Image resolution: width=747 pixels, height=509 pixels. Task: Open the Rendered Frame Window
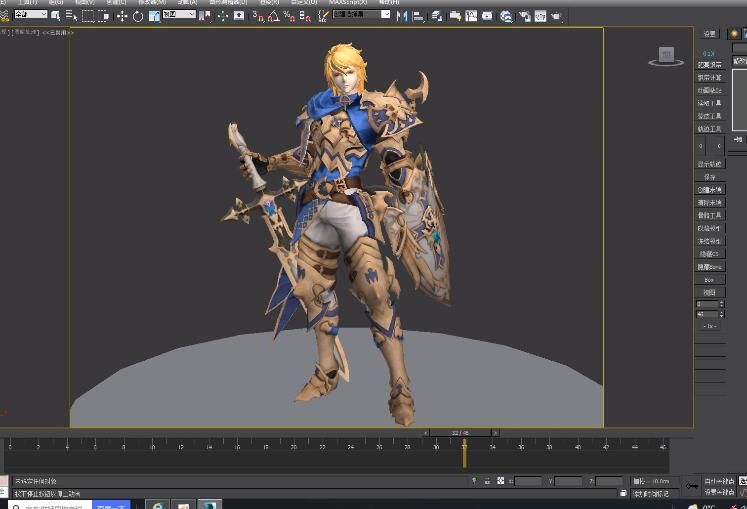tap(540, 16)
